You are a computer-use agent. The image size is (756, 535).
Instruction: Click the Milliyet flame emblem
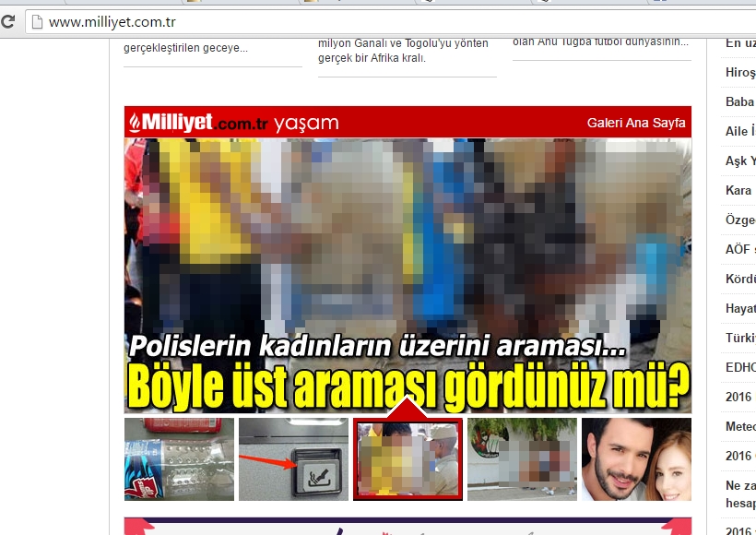(x=136, y=123)
